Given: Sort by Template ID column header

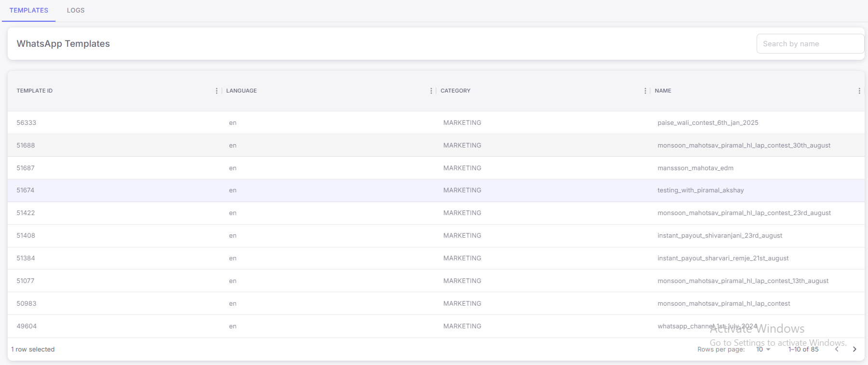Looking at the screenshot, I should pyautogui.click(x=35, y=91).
